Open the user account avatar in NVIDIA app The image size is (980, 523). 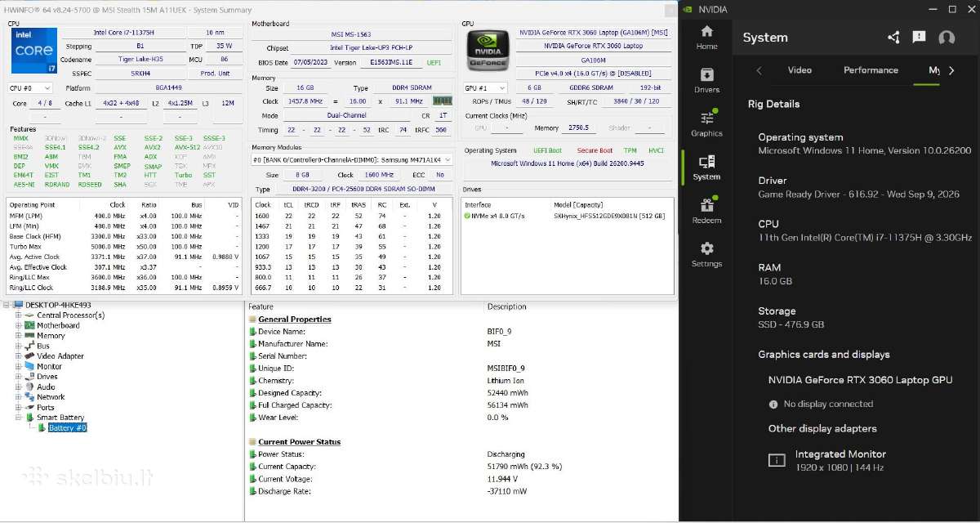[947, 38]
